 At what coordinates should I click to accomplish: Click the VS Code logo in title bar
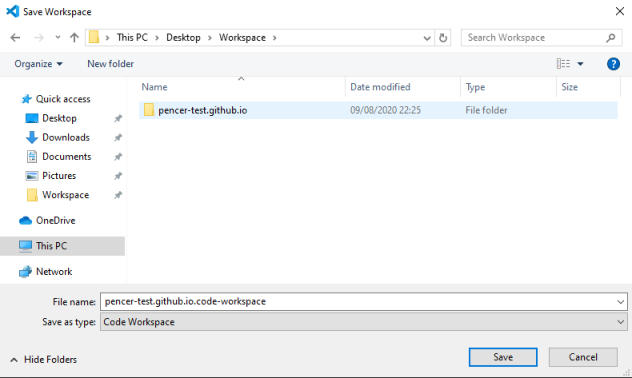click(12, 11)
